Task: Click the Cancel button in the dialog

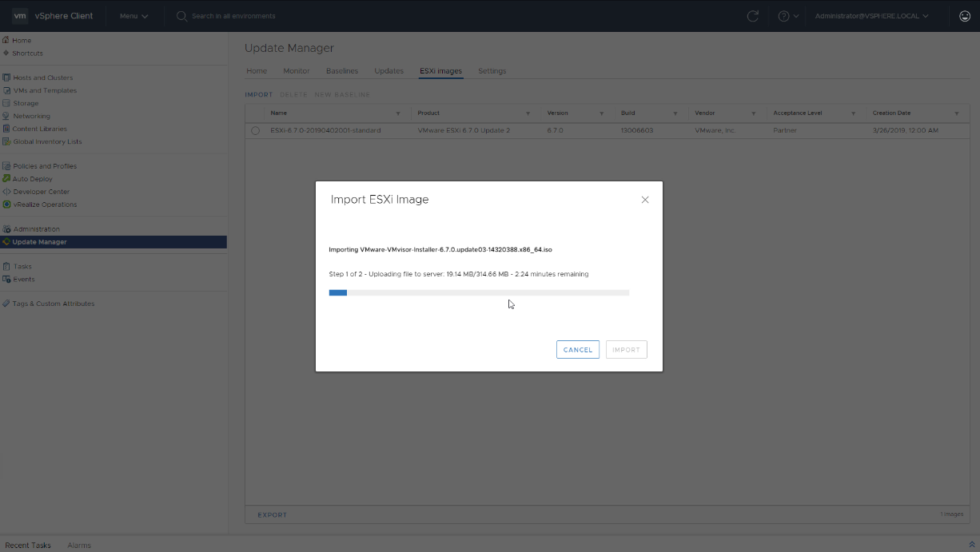Action: pos(578,350)
